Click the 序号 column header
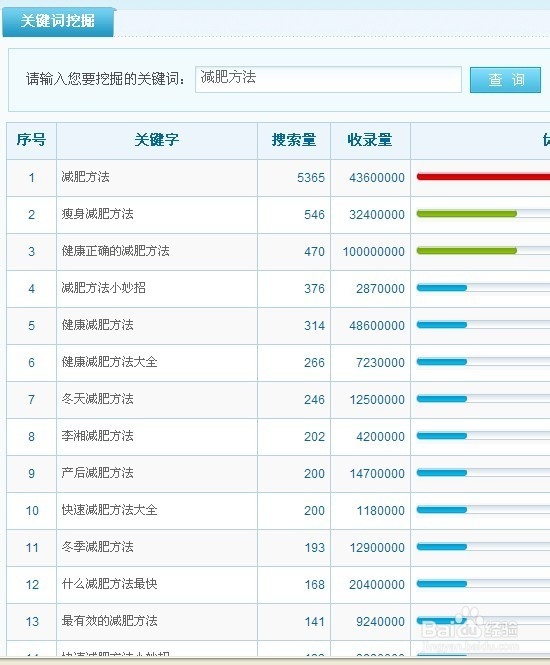 31,140
